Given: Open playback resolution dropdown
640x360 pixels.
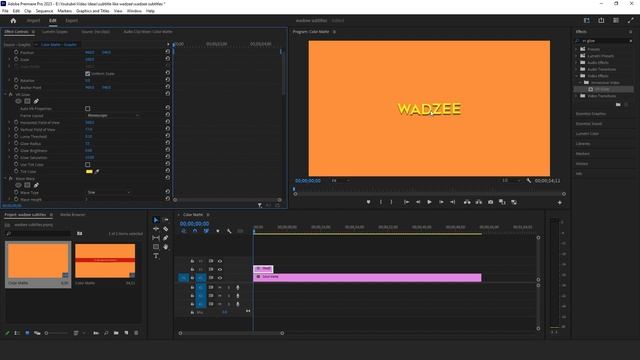Looking at the screenshot, I should pyautogui.click(x=511, y=180).
